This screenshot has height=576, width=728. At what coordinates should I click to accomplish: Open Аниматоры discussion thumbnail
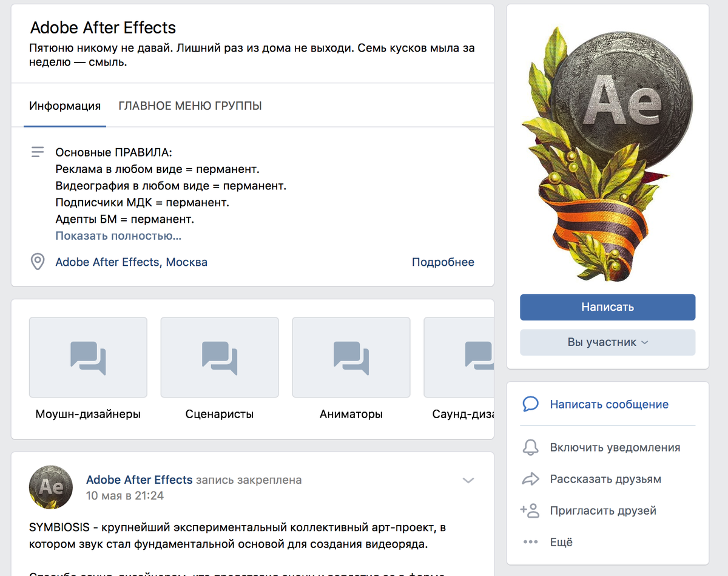(x=351, y=357)
